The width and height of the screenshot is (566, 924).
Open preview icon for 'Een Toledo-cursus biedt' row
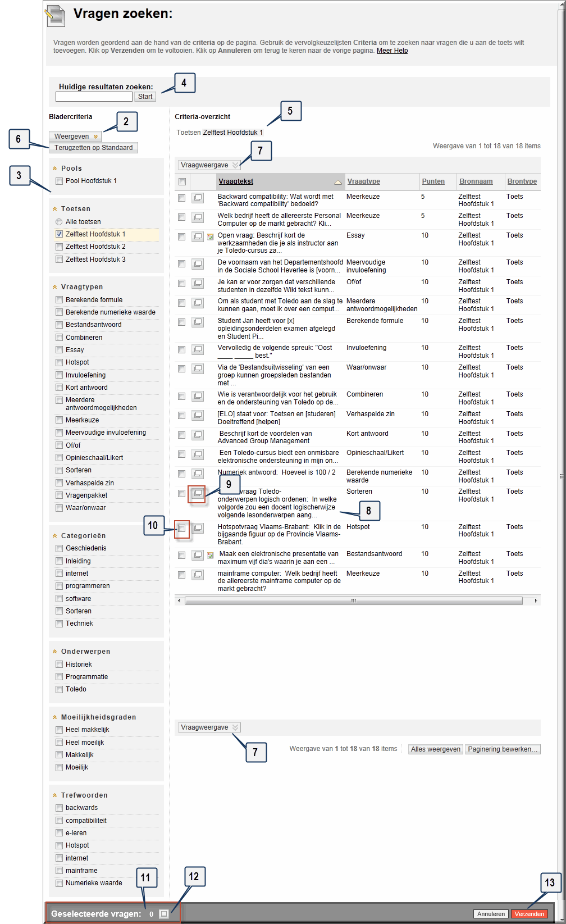[198, 454]
